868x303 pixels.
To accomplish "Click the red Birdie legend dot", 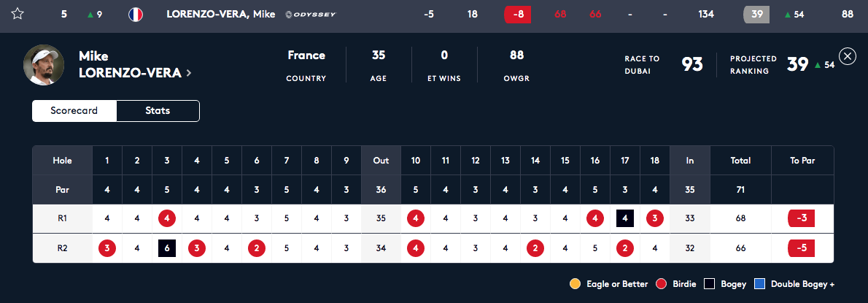I will (660, 284).
